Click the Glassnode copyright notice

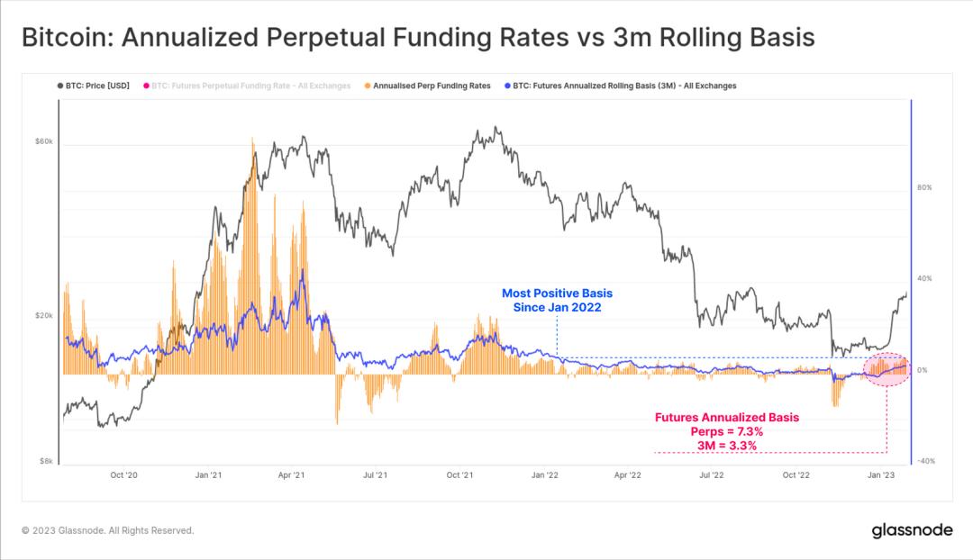(108, 530)
